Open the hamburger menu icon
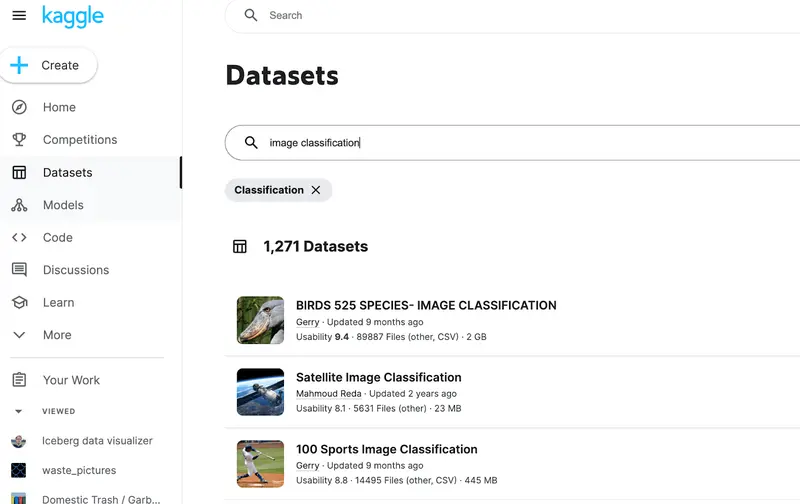 click(x=19, y=15)
